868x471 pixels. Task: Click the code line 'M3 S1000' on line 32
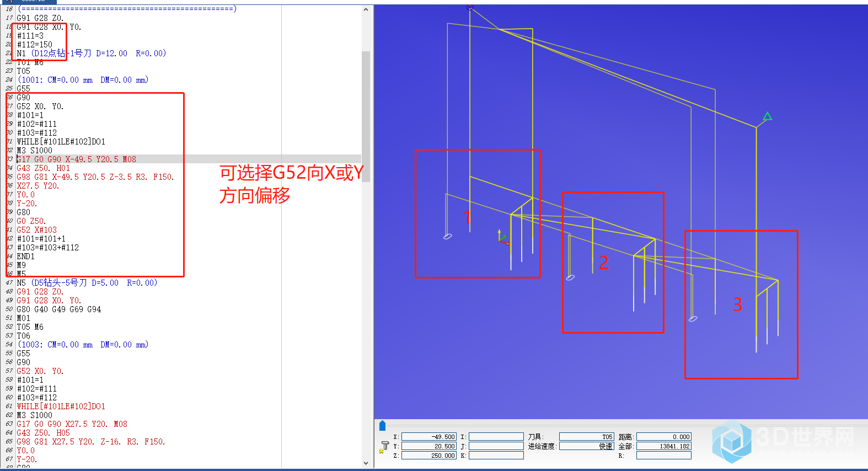(x=34, y=151)
